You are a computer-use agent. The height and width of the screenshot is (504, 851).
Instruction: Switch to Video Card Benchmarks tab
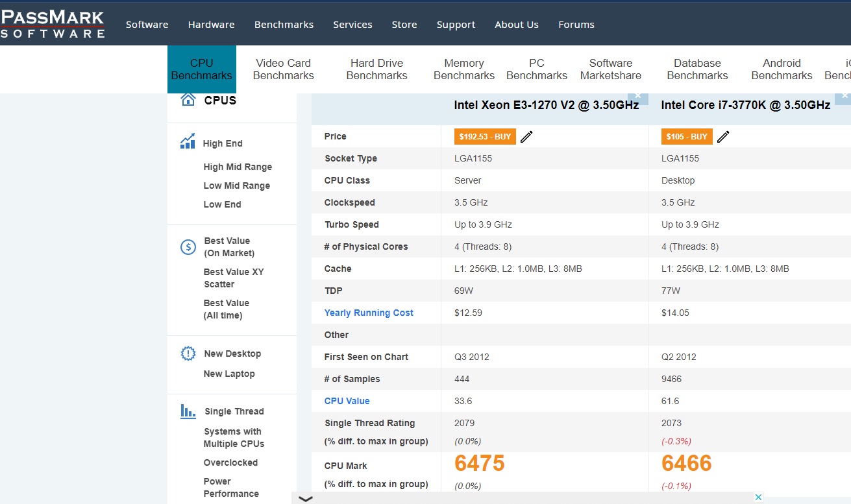point(284,69)
